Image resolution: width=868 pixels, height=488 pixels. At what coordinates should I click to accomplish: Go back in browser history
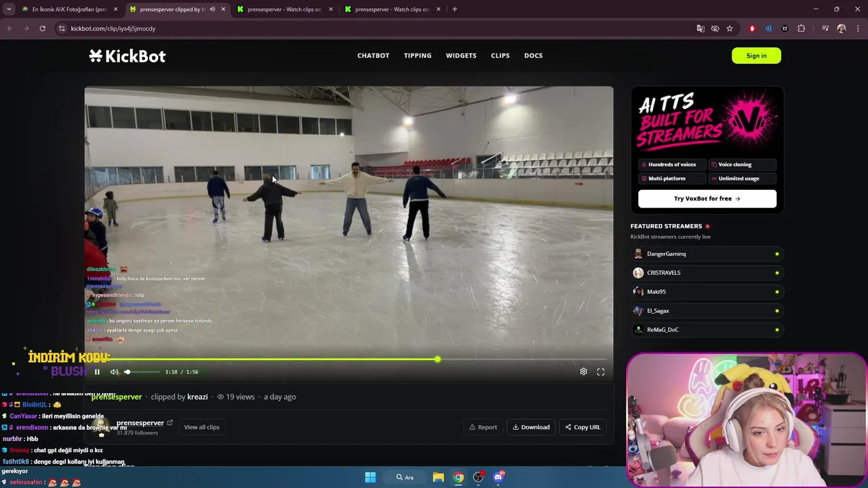coord(9,28)
